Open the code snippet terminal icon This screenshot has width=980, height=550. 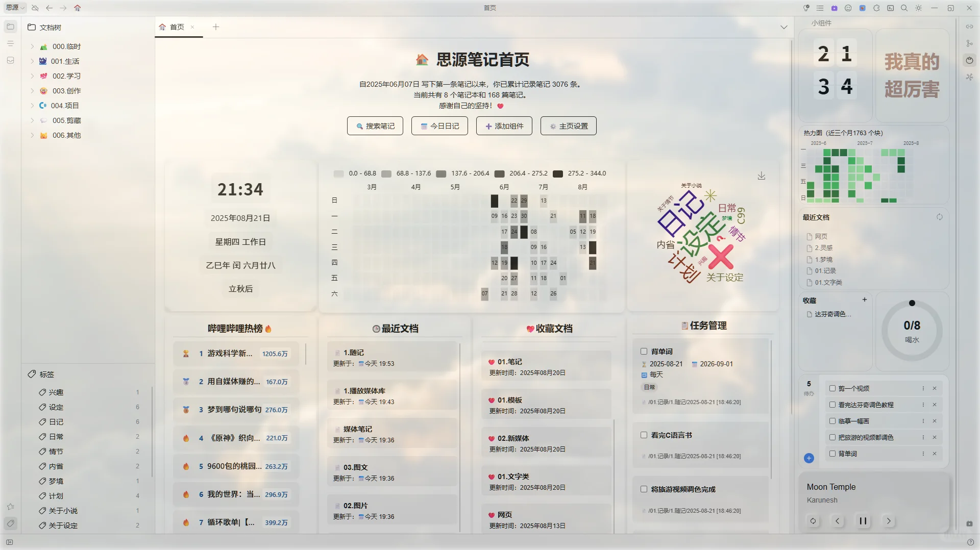891,8
